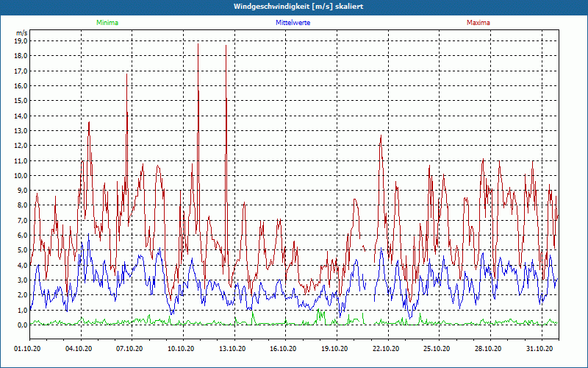Image resolution: width=588 pixels, height=368 pixels.
Task: Click the 07.10.20 date label
Action: click(130, 349)
